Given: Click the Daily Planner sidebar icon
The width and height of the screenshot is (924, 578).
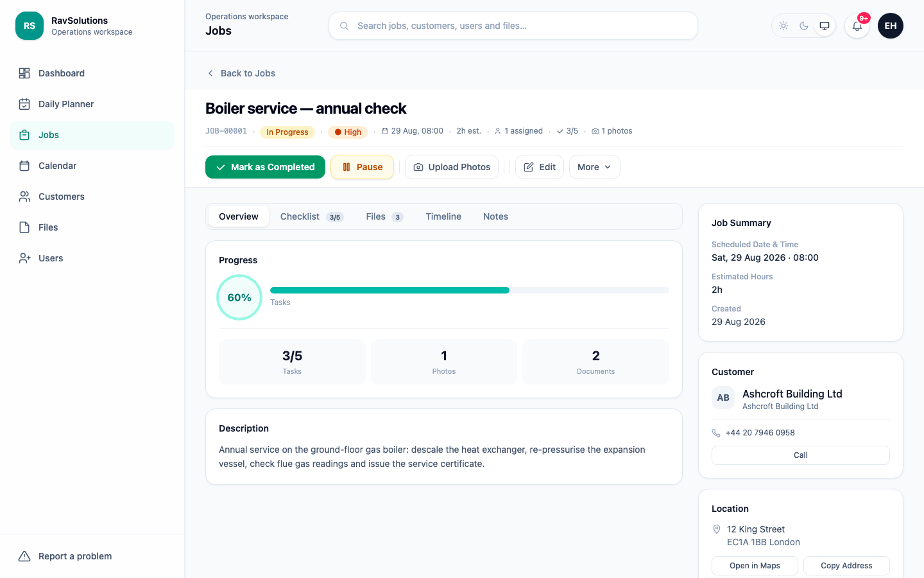Looking at the screenshot, I should click(x=24, y=104).
